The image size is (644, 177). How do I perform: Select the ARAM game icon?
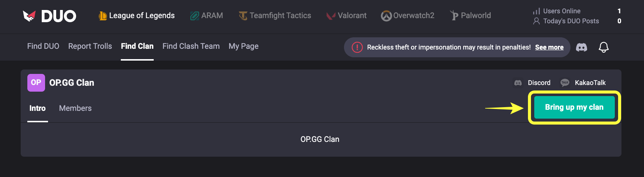pos(195,16)
